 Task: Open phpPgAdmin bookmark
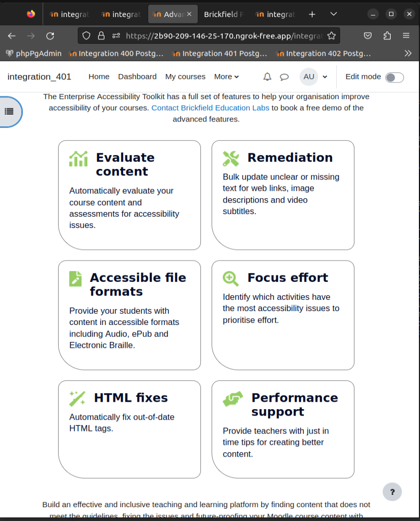[x=34, y=53]
